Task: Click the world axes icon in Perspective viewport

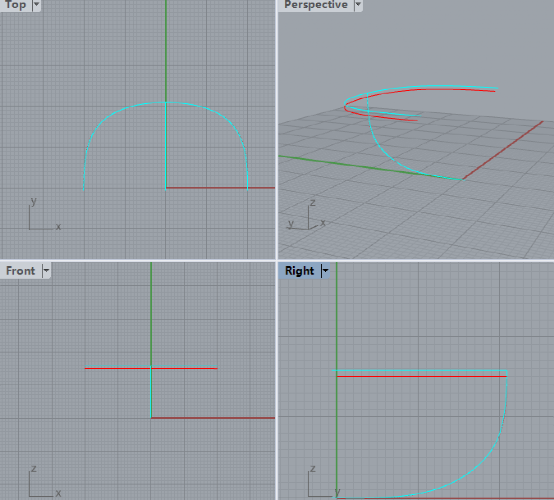Action: pos(307,214)
